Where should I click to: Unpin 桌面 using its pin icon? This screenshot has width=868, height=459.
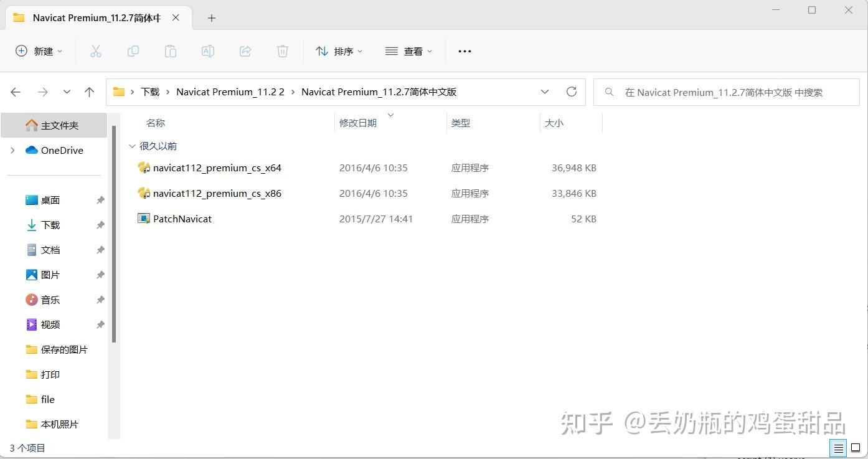(100, 200)
